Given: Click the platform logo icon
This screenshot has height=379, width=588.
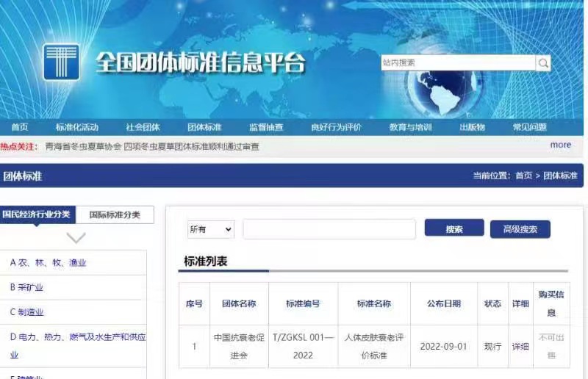Looking at the screenshot, I should (x=61, y=62).
